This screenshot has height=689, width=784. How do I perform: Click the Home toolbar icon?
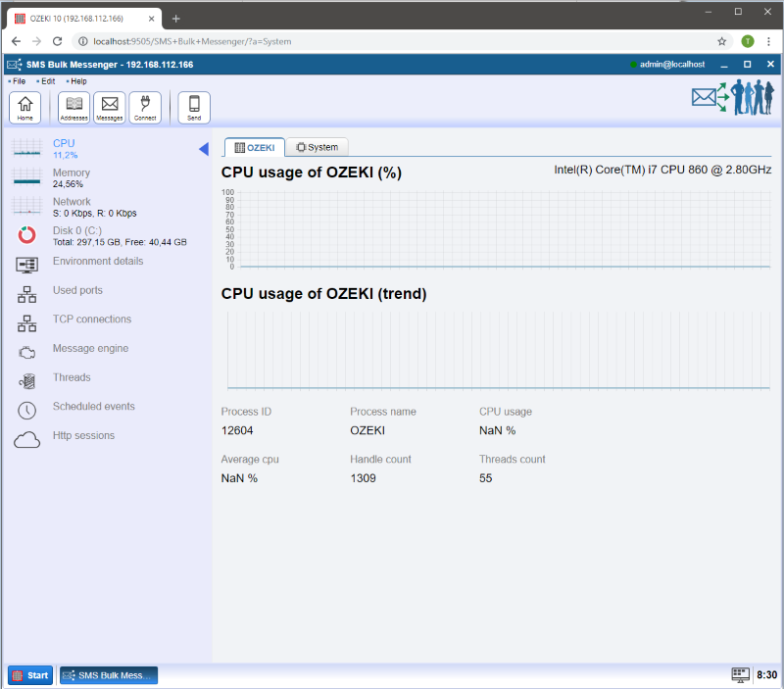[x=24, y=107]
